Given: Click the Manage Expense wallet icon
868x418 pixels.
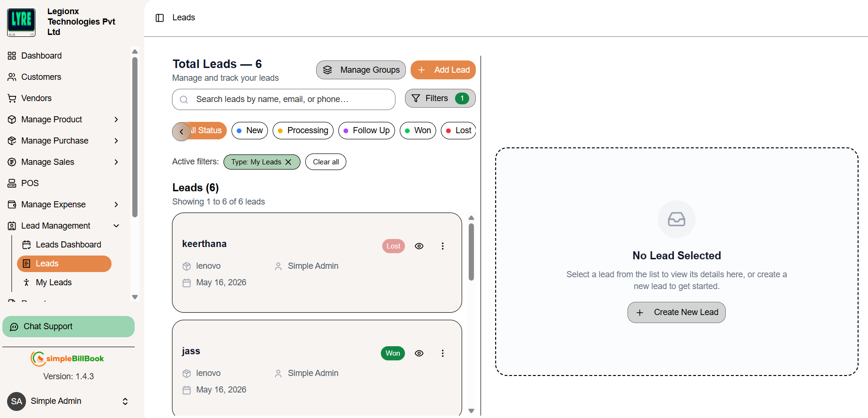Looking at the screenshot, I should pos(12,205).
